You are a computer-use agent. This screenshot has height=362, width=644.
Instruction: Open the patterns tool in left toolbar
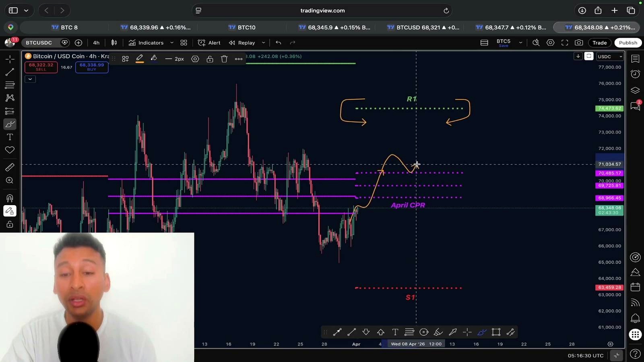click(x=10, y=98)
